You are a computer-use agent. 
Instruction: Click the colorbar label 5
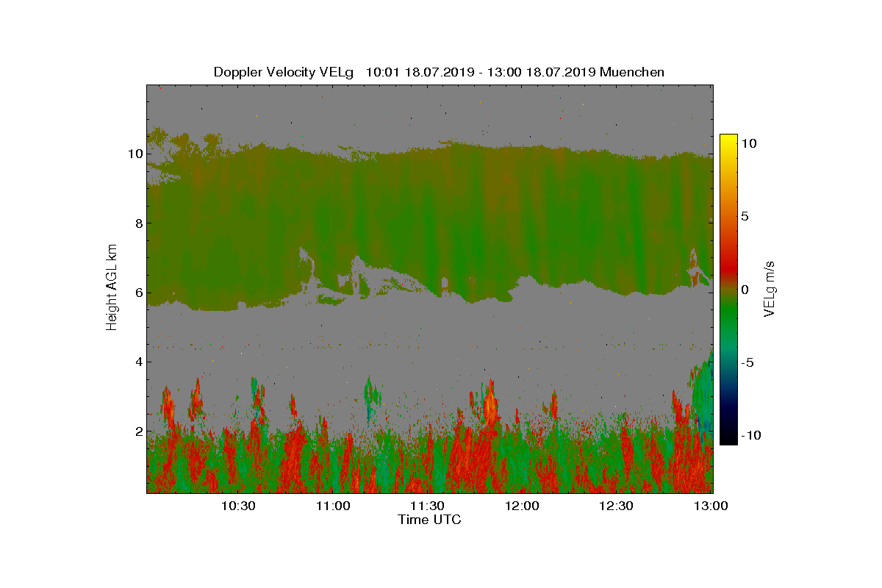point(745,216)
